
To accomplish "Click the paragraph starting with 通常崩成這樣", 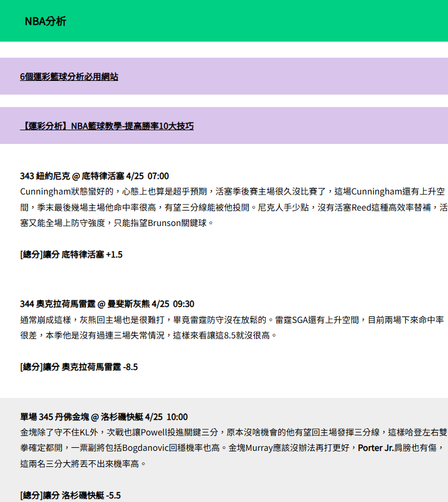I will [x=232, y=328].
